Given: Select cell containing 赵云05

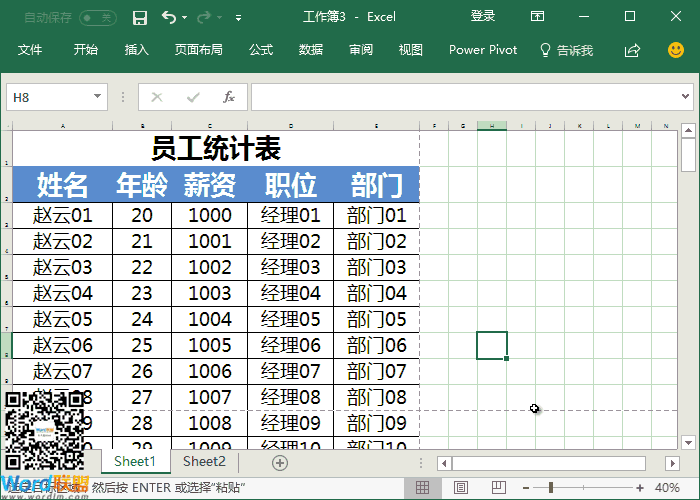Looking at the screenshot, I should point(62,320).
